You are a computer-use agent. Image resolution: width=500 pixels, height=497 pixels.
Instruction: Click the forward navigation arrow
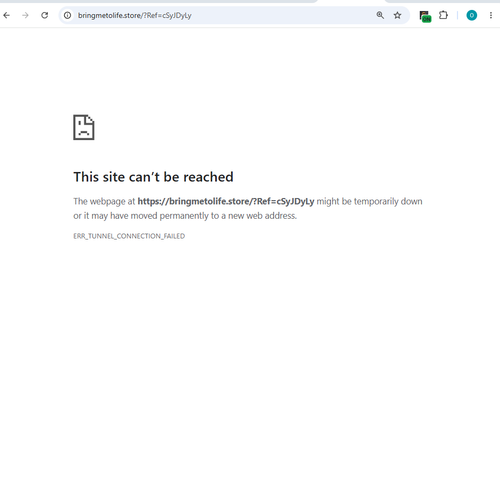click(25, 15)
